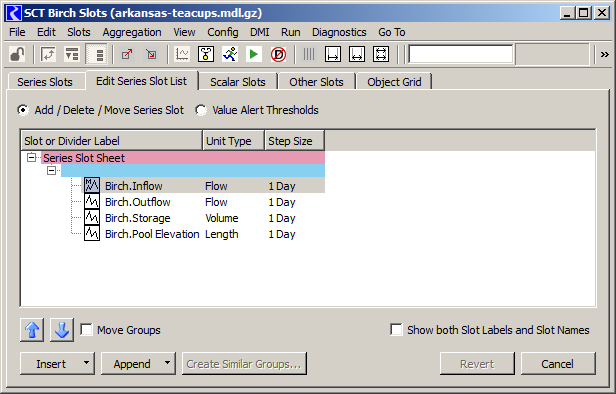Open the Aggregation menu
This screenshot has height=394, width=616.
pyautogui.click(x=132, y=32)
